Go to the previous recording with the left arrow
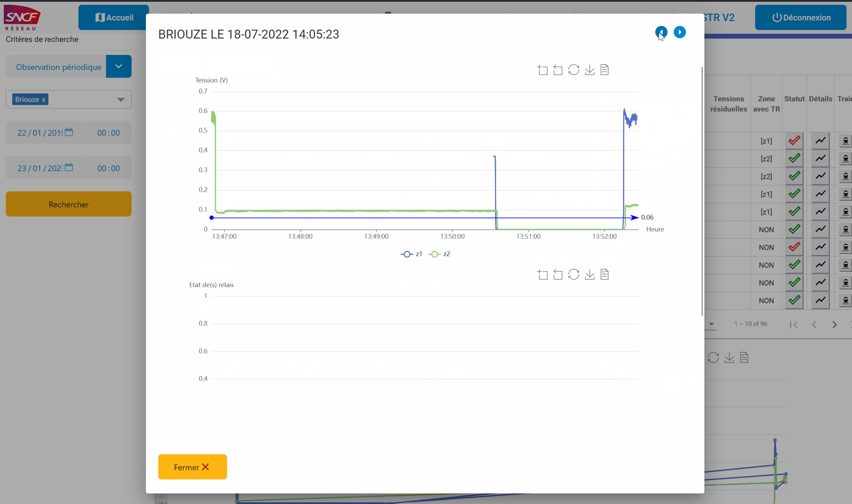 pos(661,32)
